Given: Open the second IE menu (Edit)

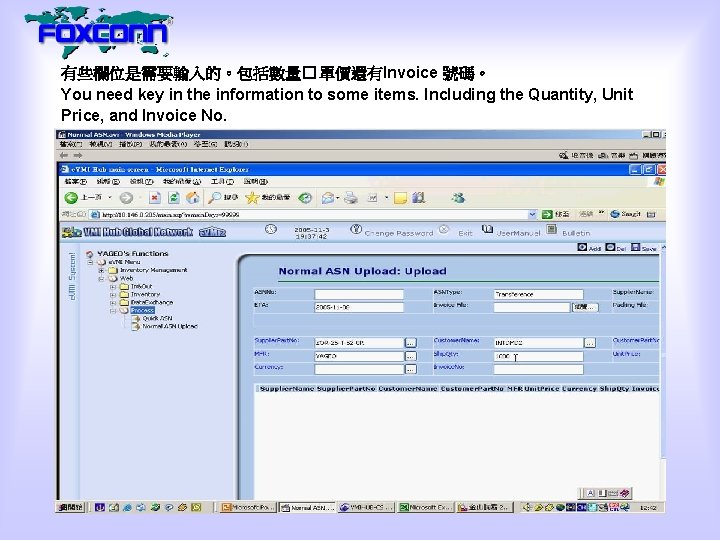Looking at the screenshot, I should [108, 182].
